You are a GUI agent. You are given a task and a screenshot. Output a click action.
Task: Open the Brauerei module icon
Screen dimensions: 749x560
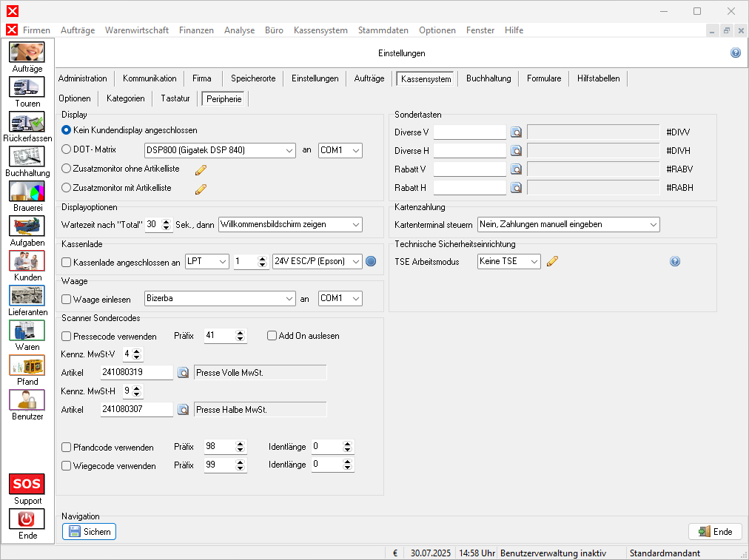[x=27, y=192]
